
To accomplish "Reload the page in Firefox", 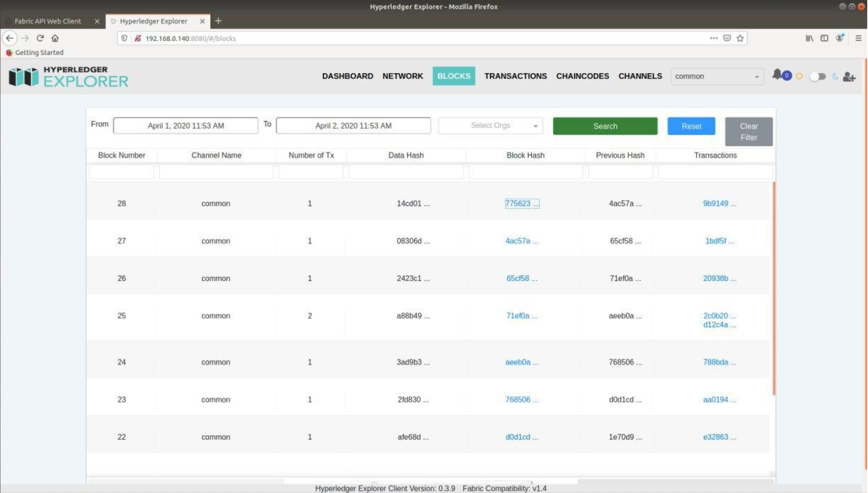I will tap(40, 38).
